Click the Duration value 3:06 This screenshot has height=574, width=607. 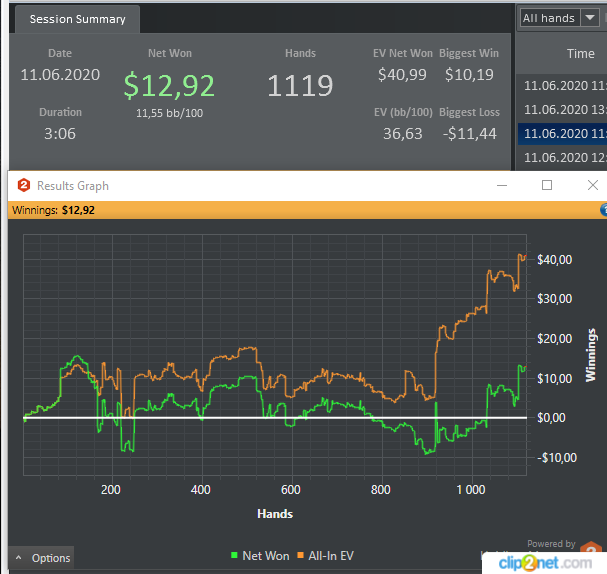point(60,134)
